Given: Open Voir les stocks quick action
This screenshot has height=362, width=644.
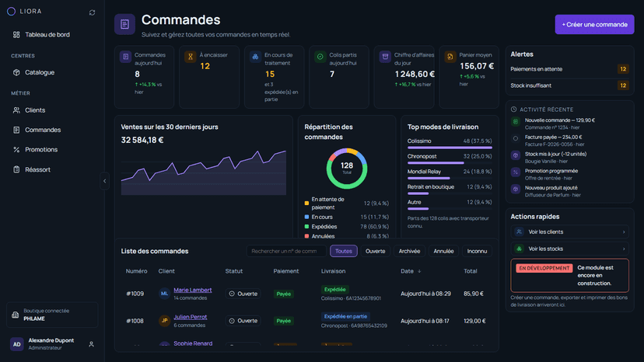Looking at the screenshot, I should 569,249.
